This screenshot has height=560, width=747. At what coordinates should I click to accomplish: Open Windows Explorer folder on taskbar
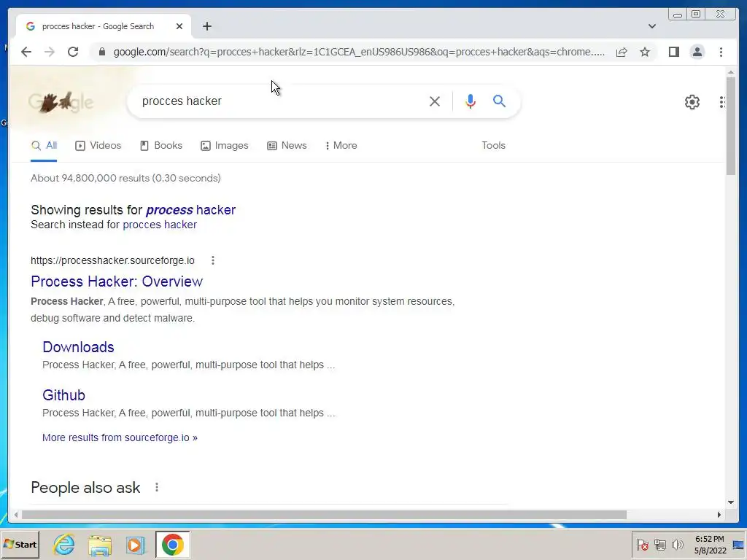pos(100,544)
